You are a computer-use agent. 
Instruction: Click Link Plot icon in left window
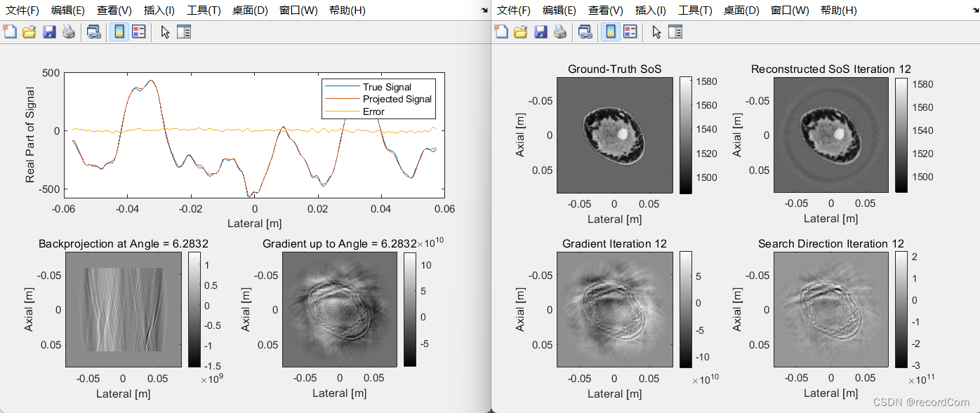(x=93, y=32)
